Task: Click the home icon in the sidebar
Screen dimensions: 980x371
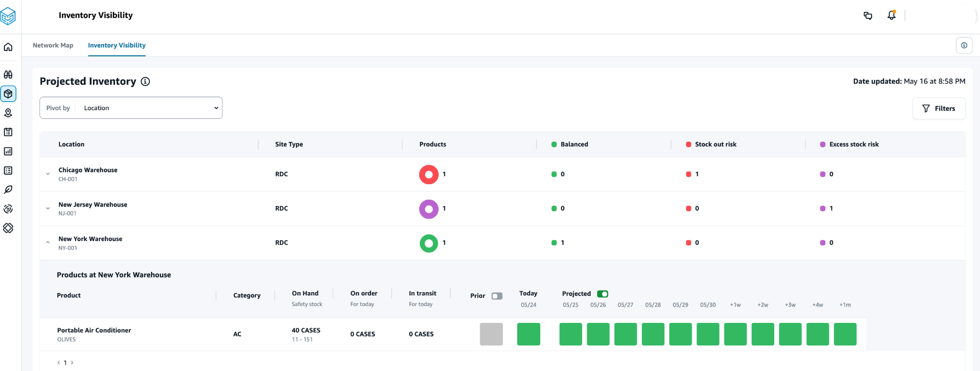Action: (x=8, y=47)
